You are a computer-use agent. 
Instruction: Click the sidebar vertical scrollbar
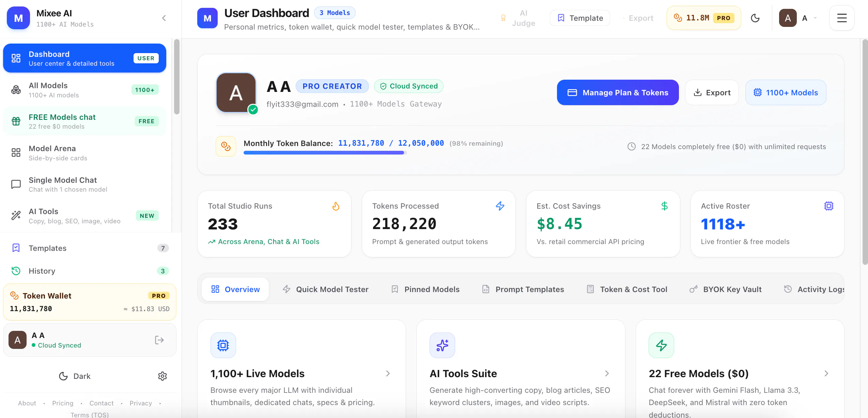(x=176, y=77)
